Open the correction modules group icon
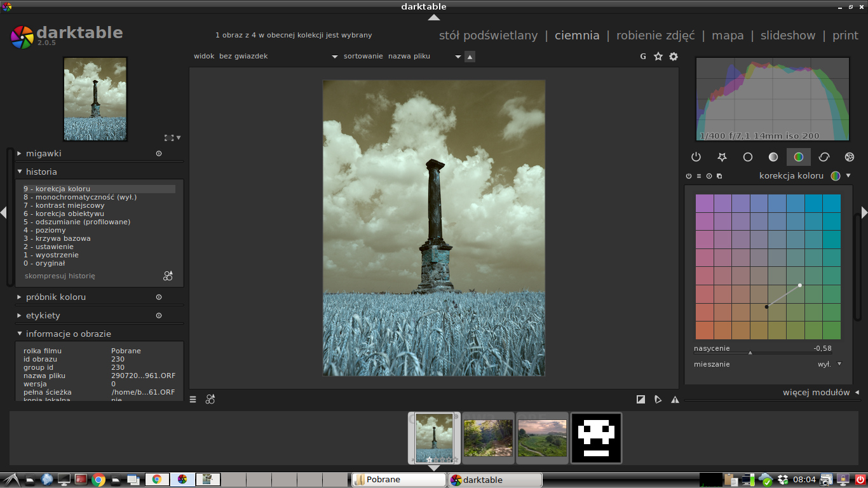 824,157
